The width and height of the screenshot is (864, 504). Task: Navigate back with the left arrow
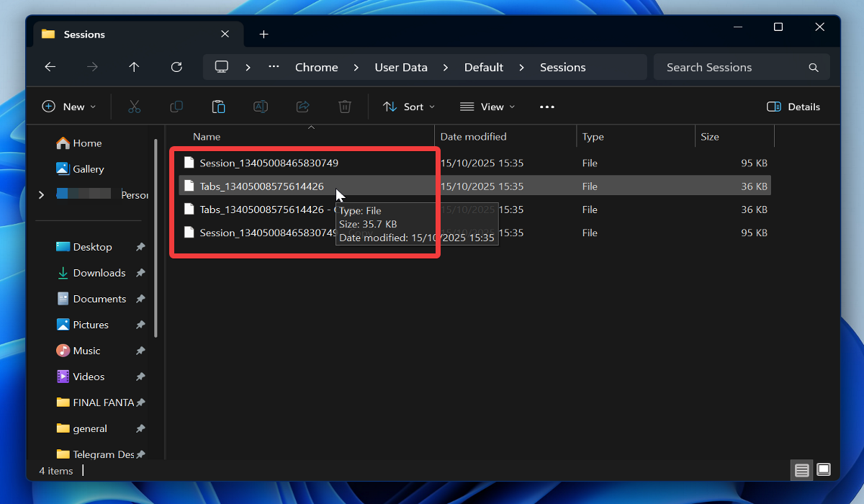point(50,67)
